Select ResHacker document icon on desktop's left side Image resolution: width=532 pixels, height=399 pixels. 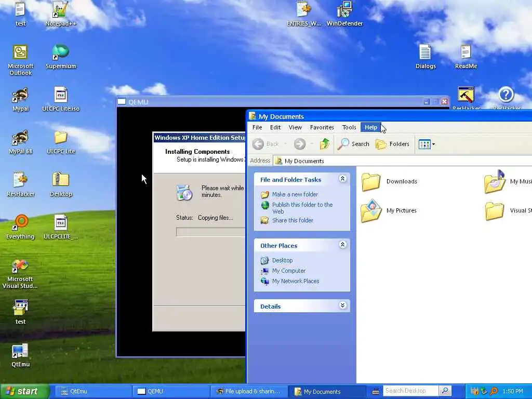coord(20,184)
